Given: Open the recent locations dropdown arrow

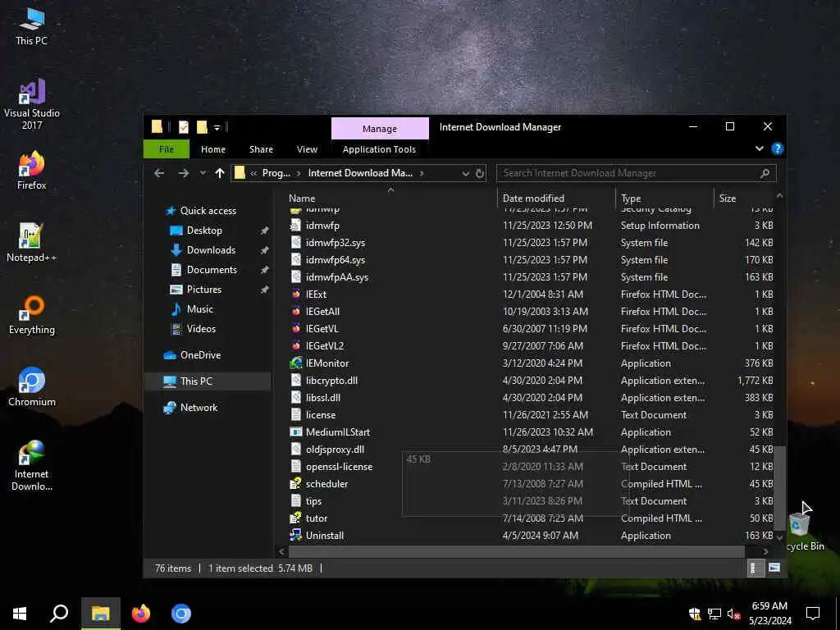Looking at the screenshot, I should click(x=203, y=173).
